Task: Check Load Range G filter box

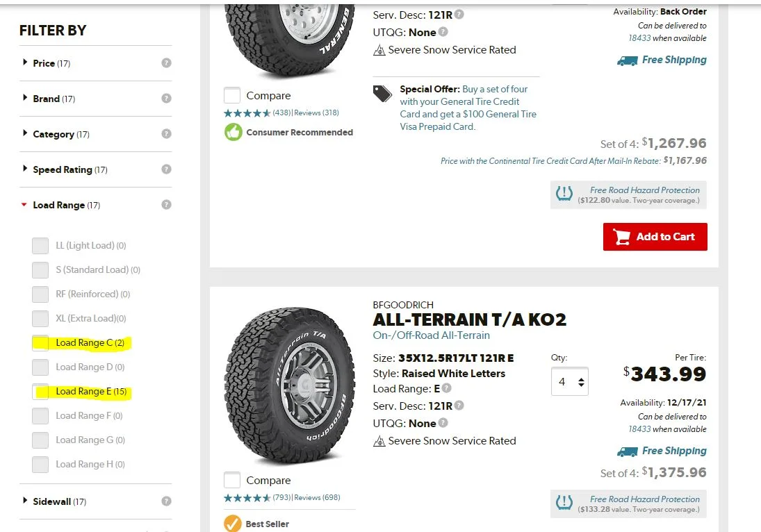Action: click(x=40, y=440)
